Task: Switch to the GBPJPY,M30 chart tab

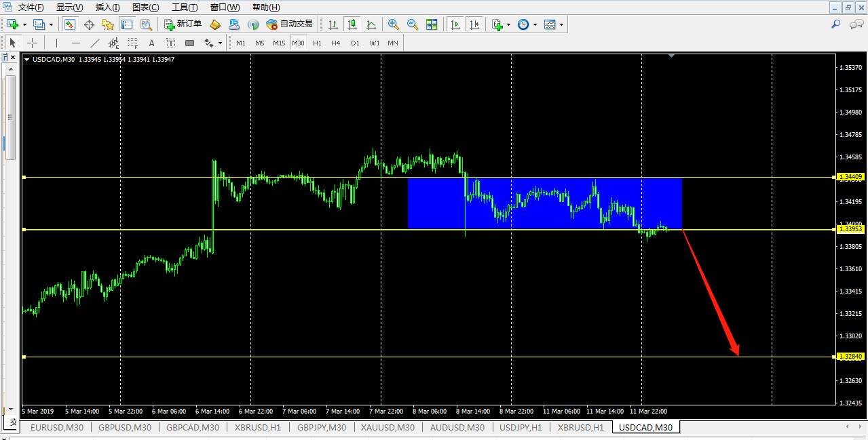Action: click(321, 427)
